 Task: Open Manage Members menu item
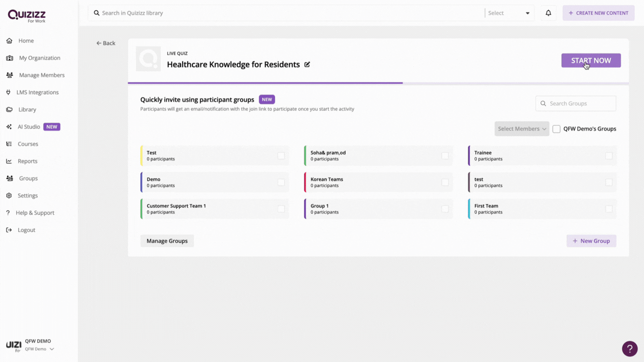42,75
